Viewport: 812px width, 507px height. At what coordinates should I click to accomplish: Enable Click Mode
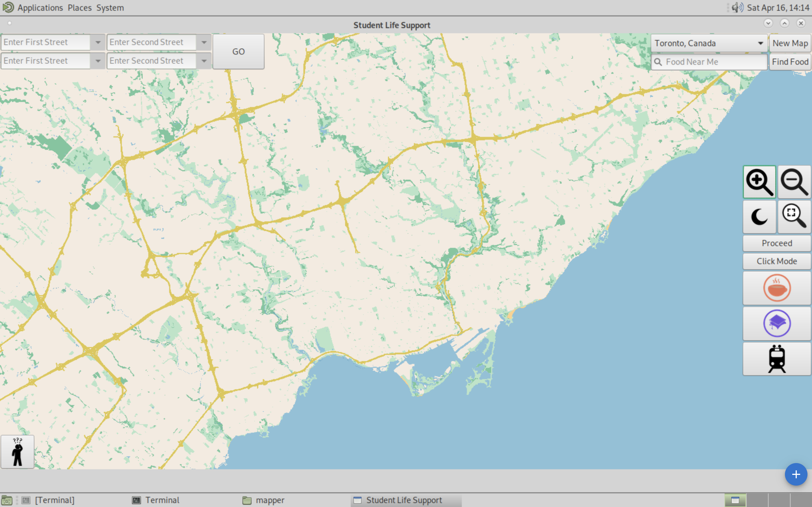pyautogui.click(x=777, y=261)
